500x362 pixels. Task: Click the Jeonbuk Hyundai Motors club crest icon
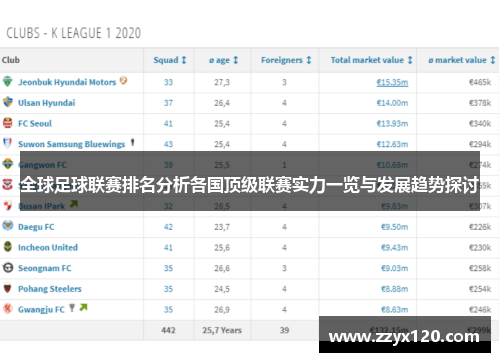[8, 81]
